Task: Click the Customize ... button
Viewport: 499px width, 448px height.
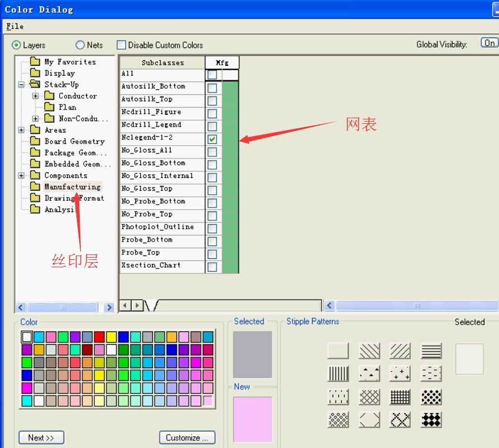Action: [x=187, y=437]
